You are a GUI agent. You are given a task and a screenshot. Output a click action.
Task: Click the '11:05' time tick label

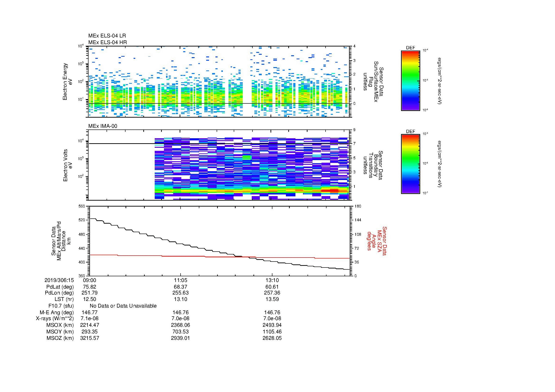point(181,280)
